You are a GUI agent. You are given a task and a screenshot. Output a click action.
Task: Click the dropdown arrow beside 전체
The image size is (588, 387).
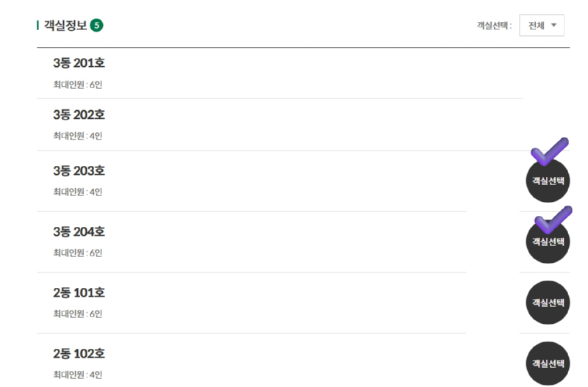(553, 26)
